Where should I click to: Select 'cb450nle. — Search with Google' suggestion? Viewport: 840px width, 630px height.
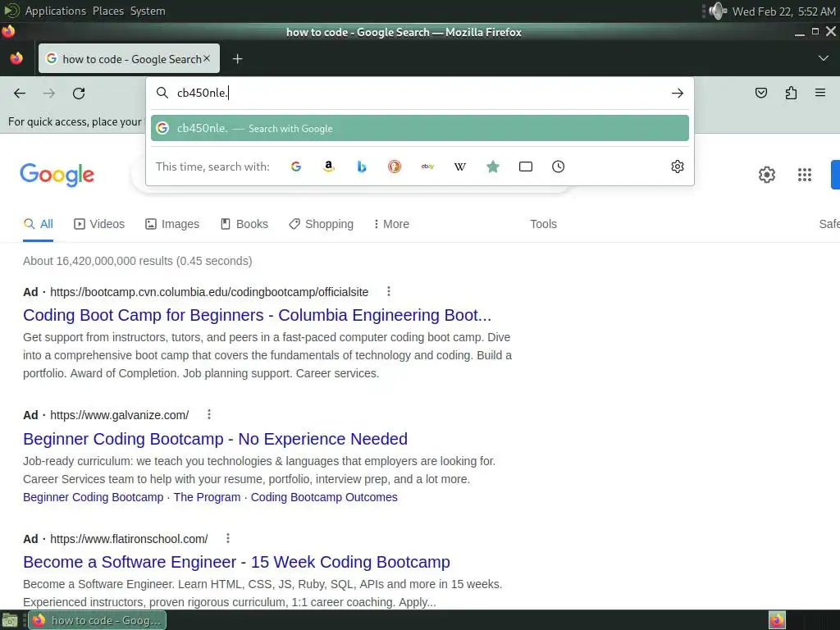pos(419,129)
